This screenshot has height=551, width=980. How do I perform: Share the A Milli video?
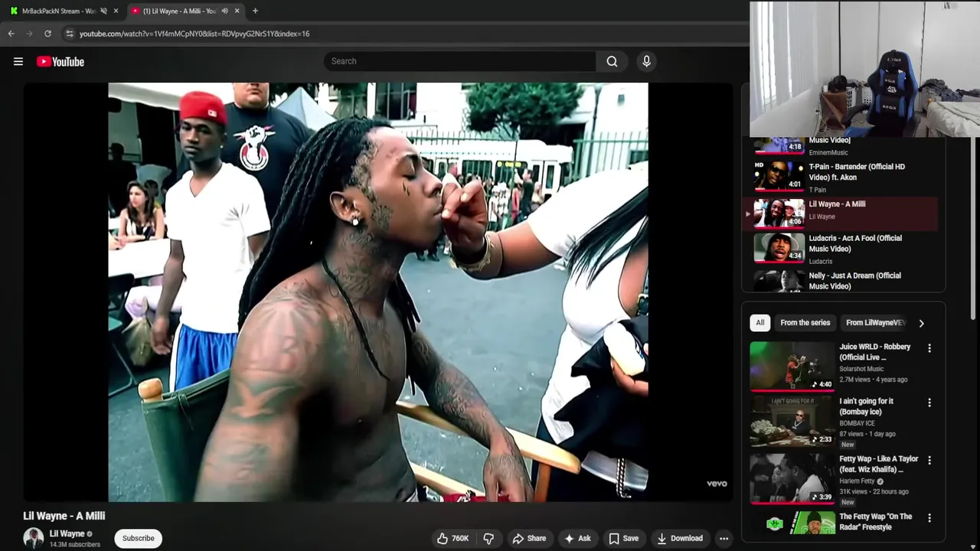click(x=529, y=538)
